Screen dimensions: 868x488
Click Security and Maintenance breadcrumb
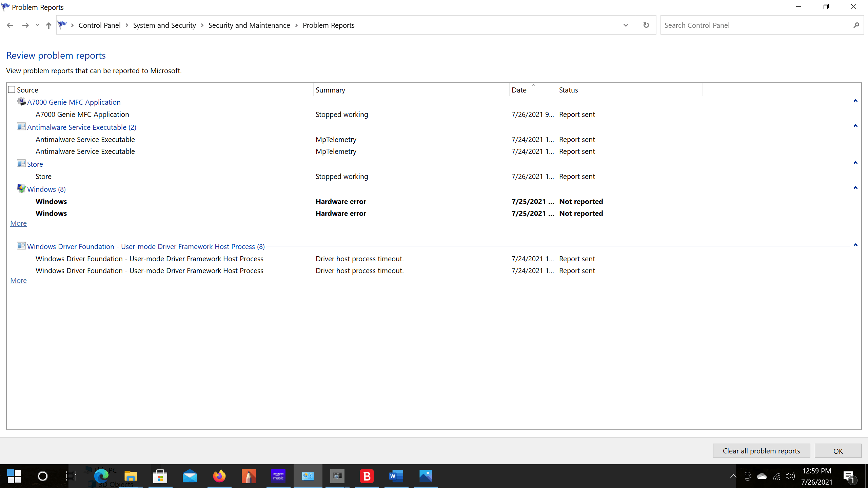click(249, 25)
